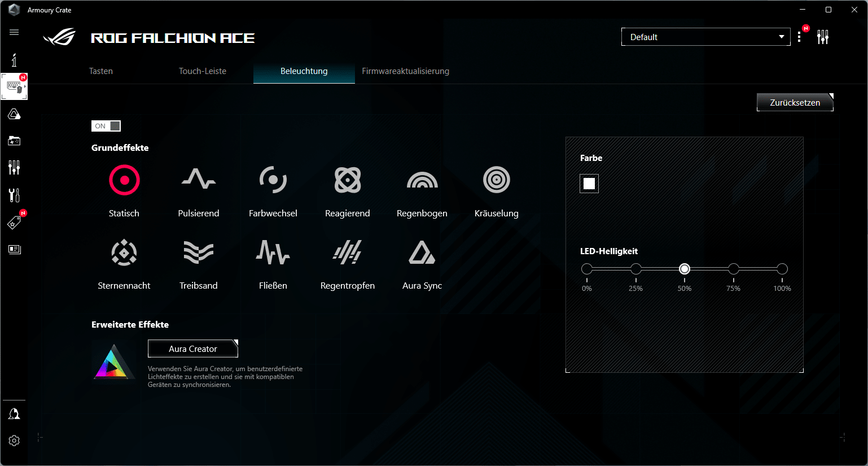Expand the hamburger navigation menu
This screenshot has height=466, width=868.
14,32
